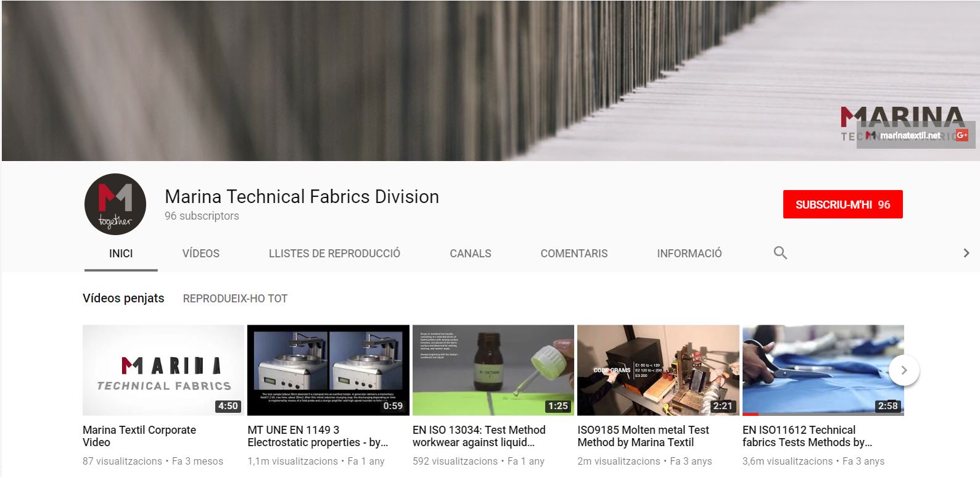Click the 1,1m visualitzacions text

tap(293, 462)
